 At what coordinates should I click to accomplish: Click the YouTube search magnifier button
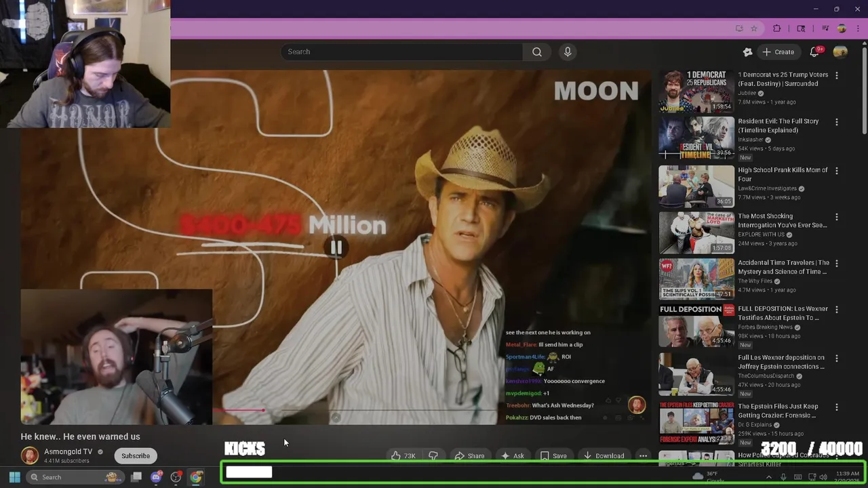(x=537, y=52)
